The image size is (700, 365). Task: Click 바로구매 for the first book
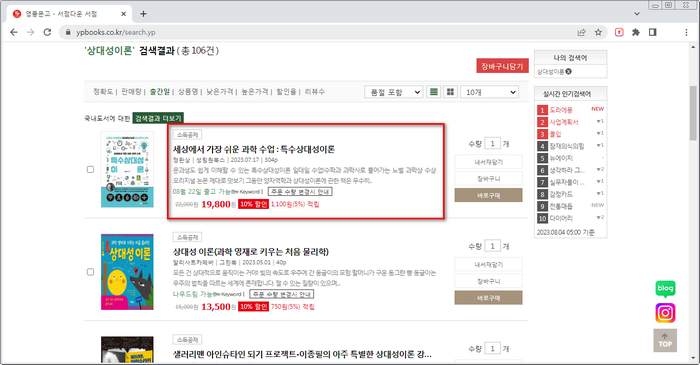coord(488,195)
